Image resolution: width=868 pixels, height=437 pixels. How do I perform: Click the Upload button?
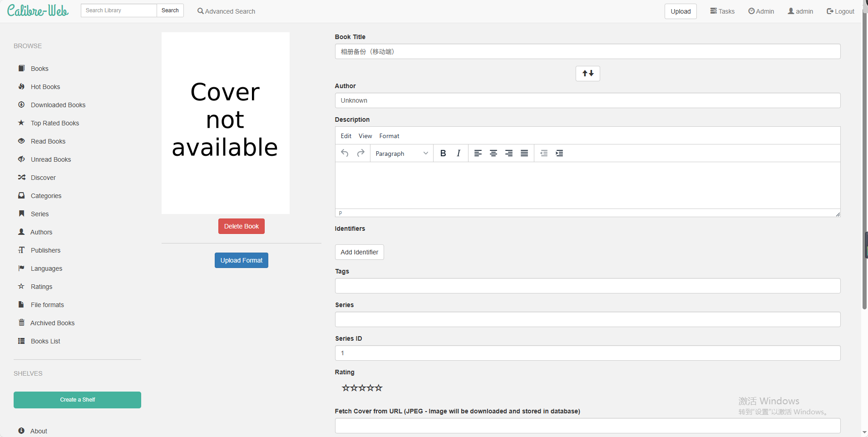click(x=681, y=11)
